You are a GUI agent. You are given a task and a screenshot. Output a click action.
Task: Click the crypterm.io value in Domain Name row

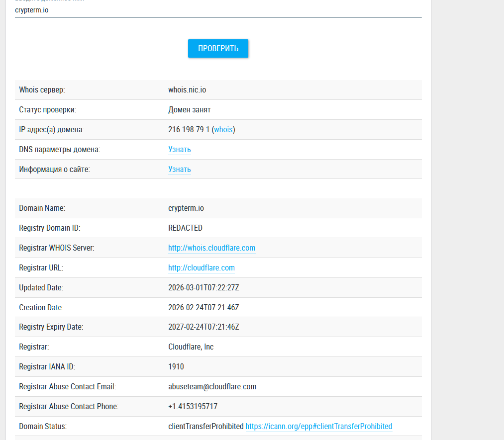point(186,208)
